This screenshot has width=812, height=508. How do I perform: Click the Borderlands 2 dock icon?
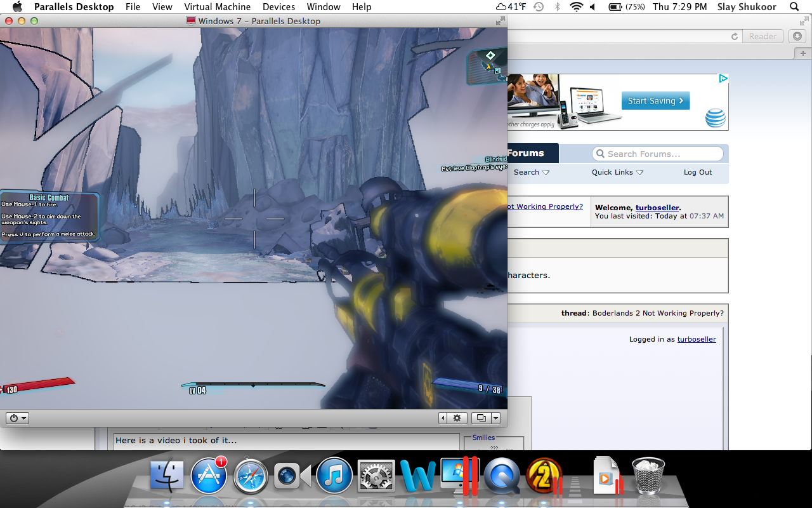pyautogui.click(x=544, y=476)
